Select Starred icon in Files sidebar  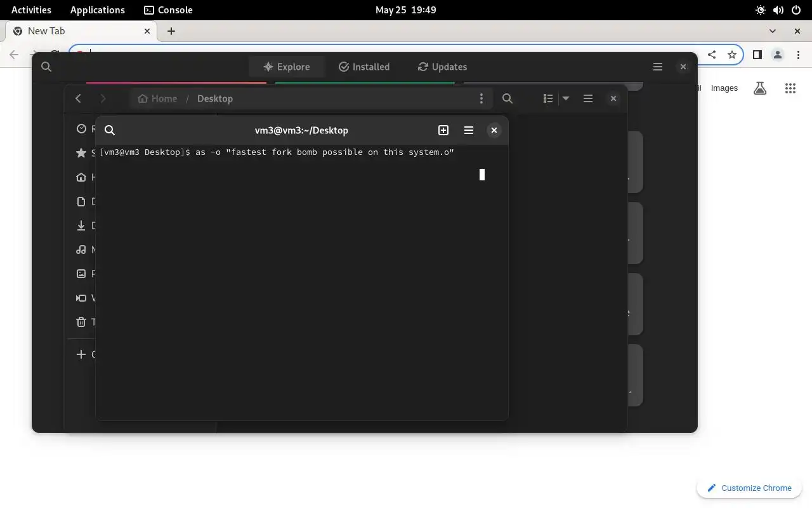(x=81, y=153)
